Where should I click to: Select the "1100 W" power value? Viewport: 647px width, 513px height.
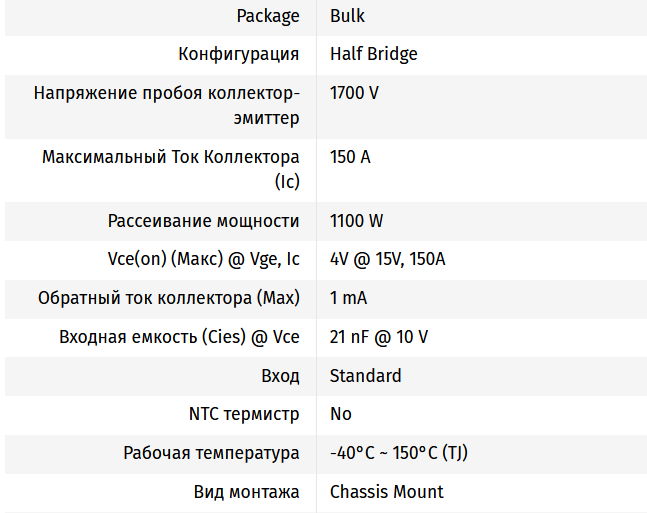pyautogui.click(x=356, y=221)
